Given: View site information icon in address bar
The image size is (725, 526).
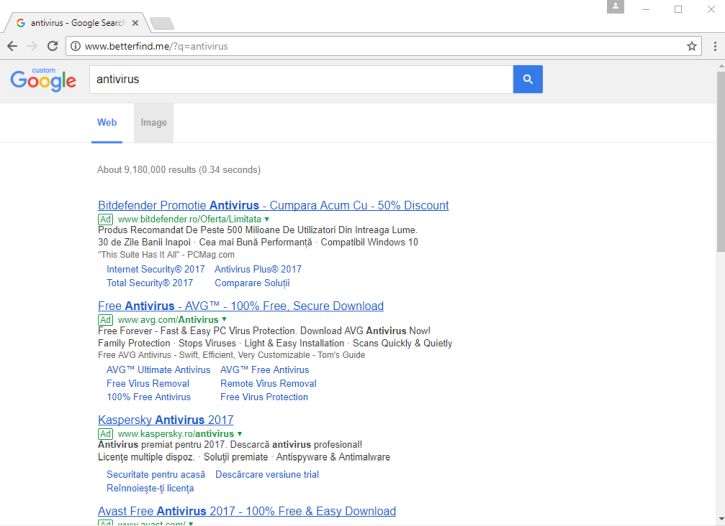Looking at the screenshot, I should click(75, 46).
